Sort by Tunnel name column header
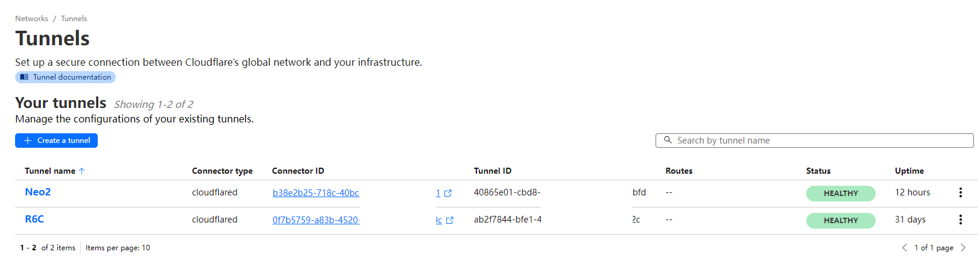The width and height of the screenshot is (980, 272). [x=50, y=171]
